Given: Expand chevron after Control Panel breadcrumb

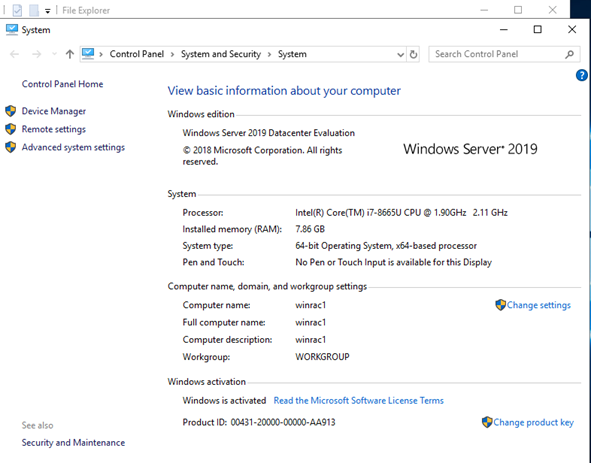Looking at the screenshot, I should click(172, 55).
